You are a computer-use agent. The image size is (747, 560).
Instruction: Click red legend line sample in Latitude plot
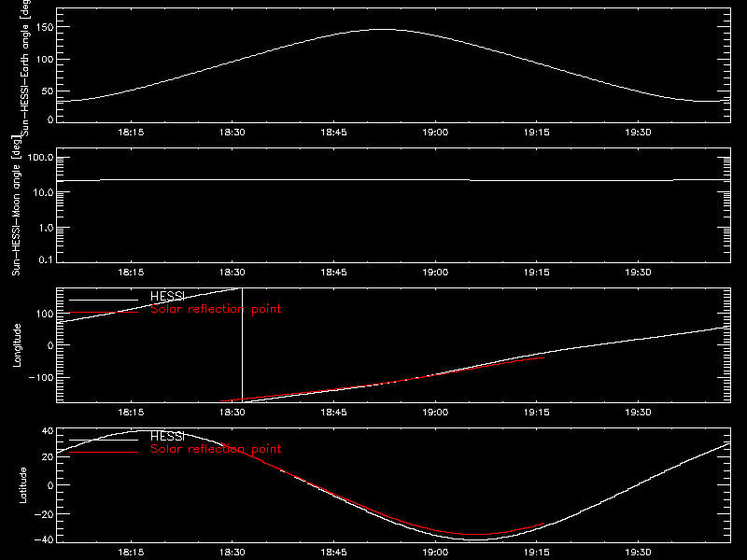click(x=104, y=452)
